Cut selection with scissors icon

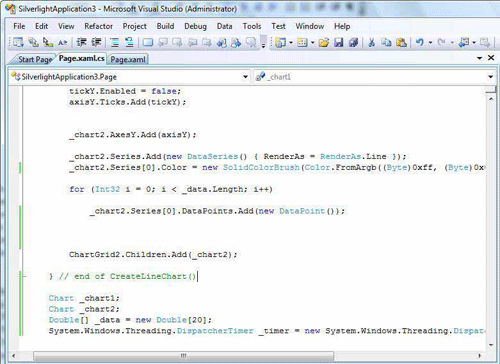[372, 43]
